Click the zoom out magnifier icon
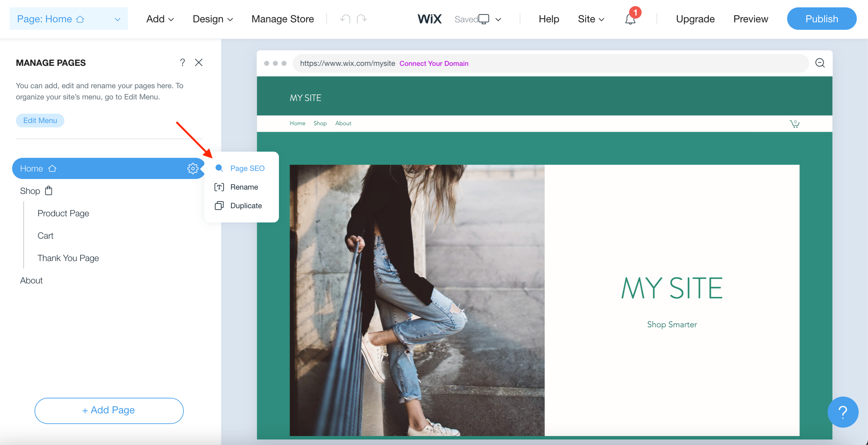The image size is (868, 445). click(x=820, y=63)
